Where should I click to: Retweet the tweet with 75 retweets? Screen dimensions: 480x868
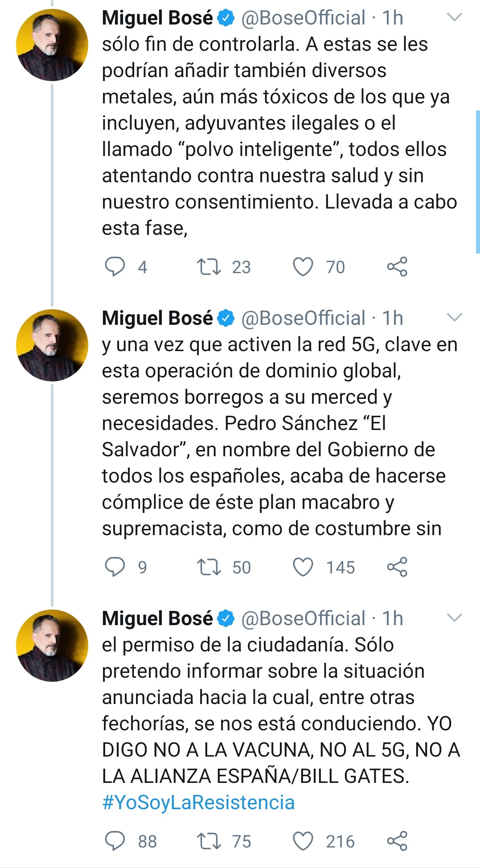coord(209,841)
